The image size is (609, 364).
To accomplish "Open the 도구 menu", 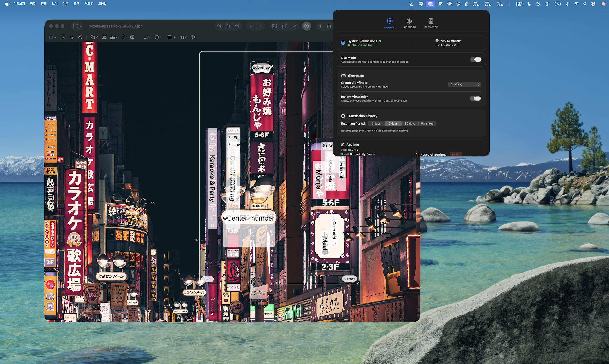I will pos(76,4).
